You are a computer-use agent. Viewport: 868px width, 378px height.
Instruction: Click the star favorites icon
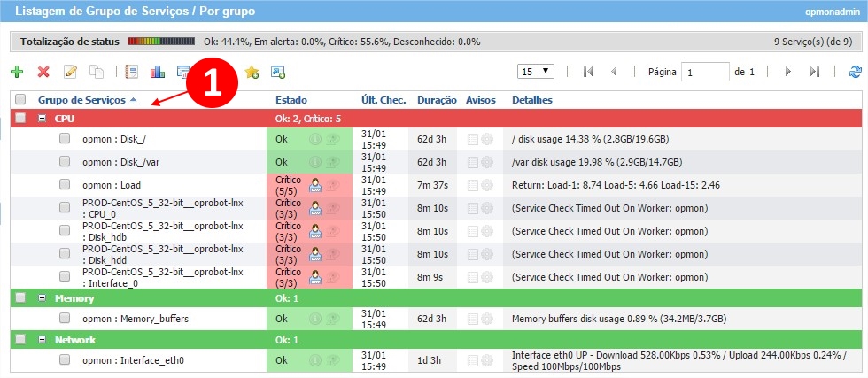click(x=252, y=72)
